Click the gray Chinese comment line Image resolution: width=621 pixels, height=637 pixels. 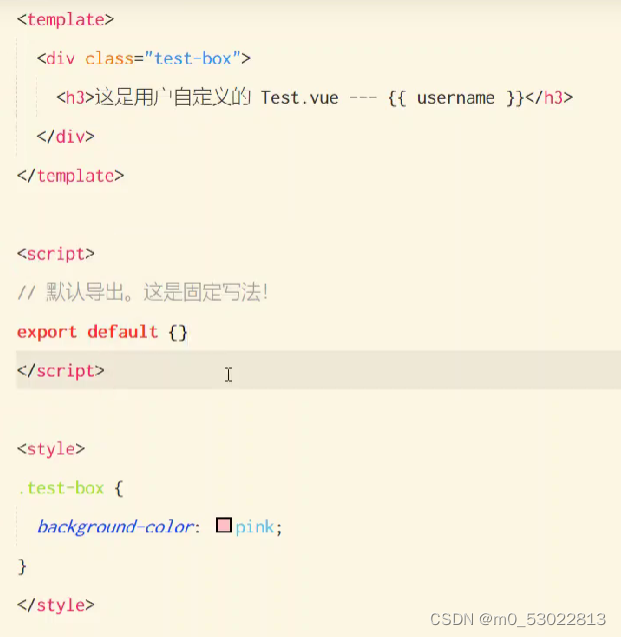pyautogui.click(x=142, y=292)
